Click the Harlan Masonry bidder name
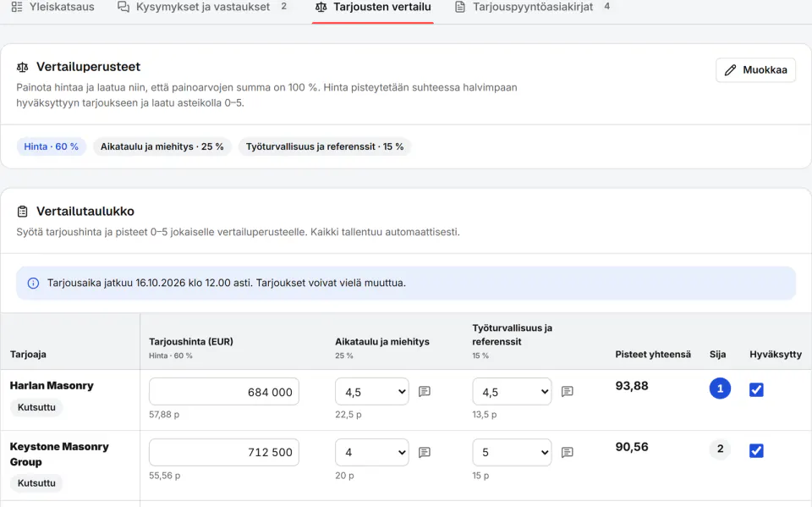The image size is (812, 507). [52, 386]
